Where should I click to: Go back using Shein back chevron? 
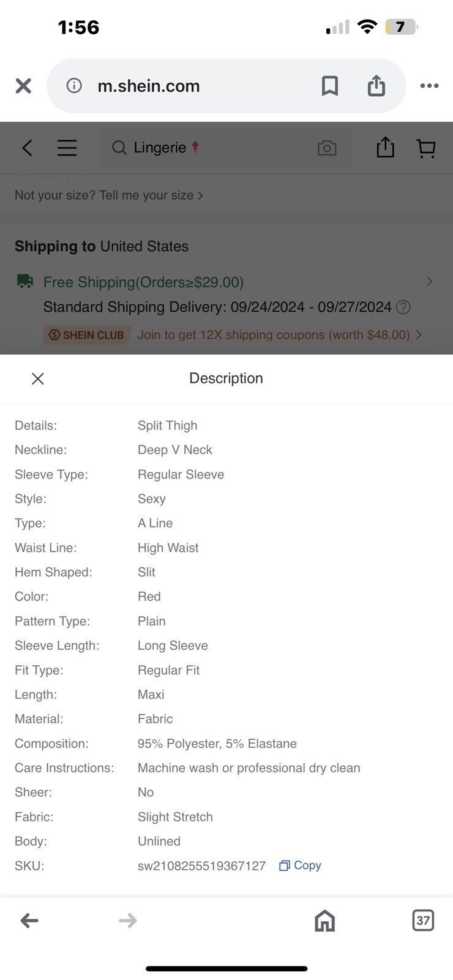coord(27,148)
